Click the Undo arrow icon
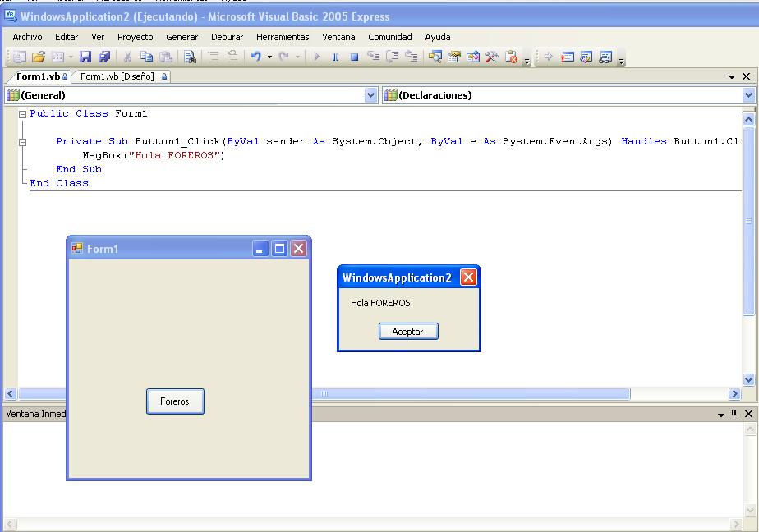Image resolution: width=759 pixels, height=532 pixels. click(256, 57)
